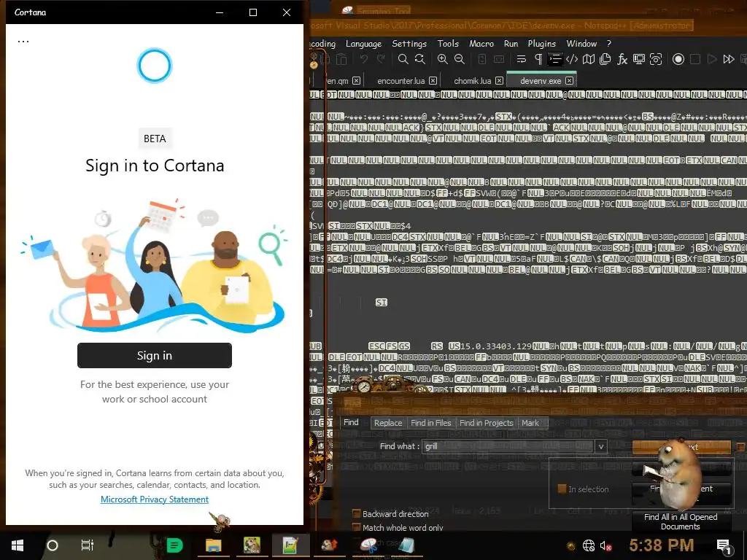Toggle the checkbox beside the Find Next button
This screenshot has height=560, width=747.
coord(740,447)
